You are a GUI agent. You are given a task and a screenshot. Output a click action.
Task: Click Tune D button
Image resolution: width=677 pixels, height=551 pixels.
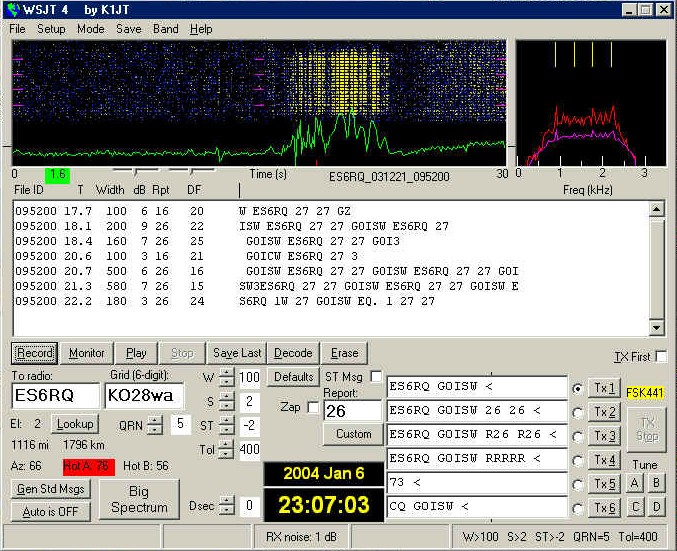656,507
